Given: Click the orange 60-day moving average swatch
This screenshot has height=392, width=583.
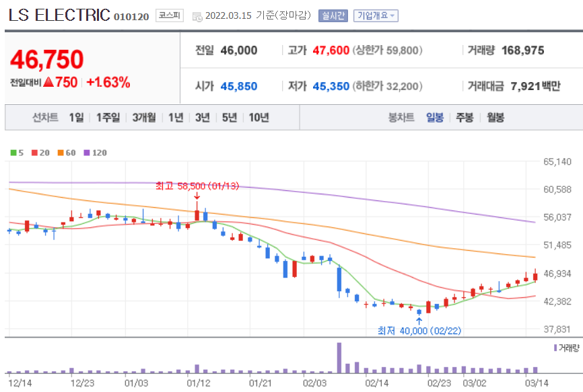Looking at the screenshot, I should (61, 153).
